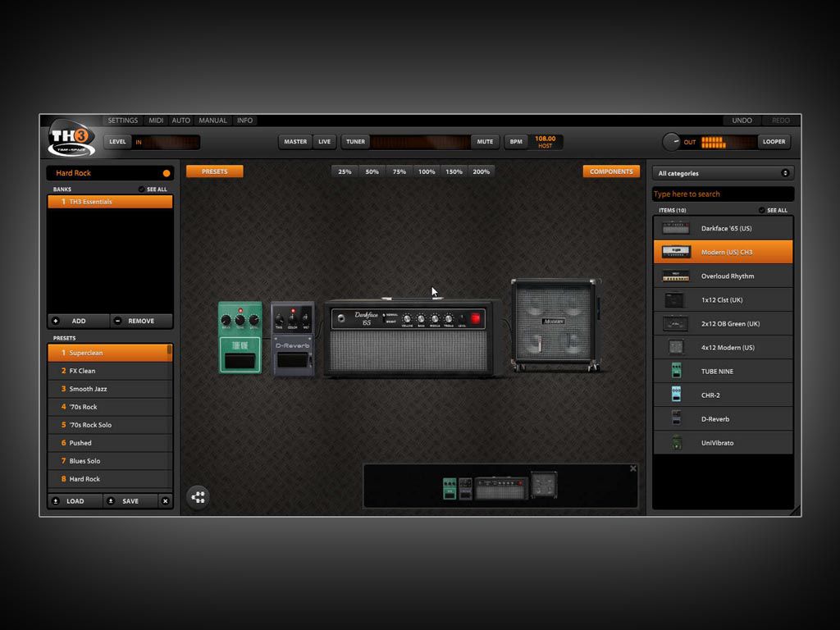Select the Superclean preset
840x630 pixels.
coord(110,353)
